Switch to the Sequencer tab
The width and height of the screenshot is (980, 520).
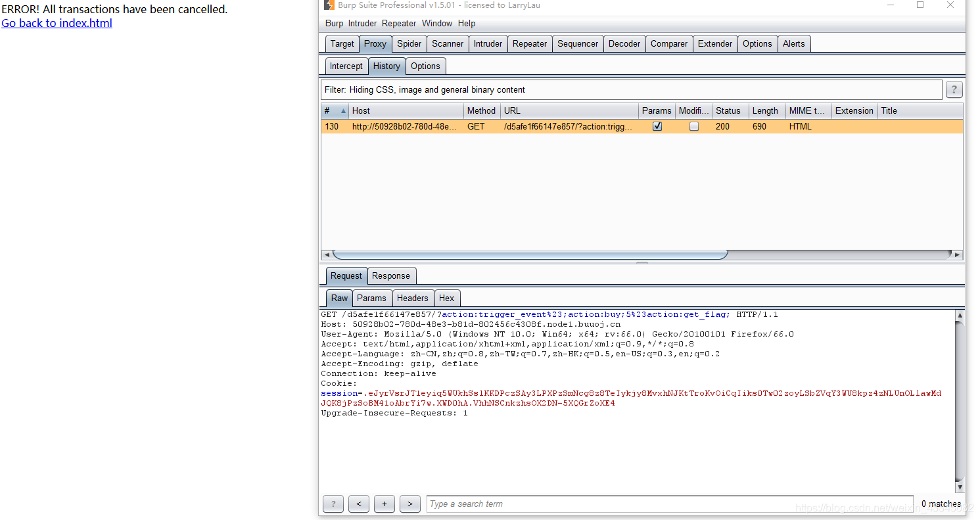pos(578,44)
